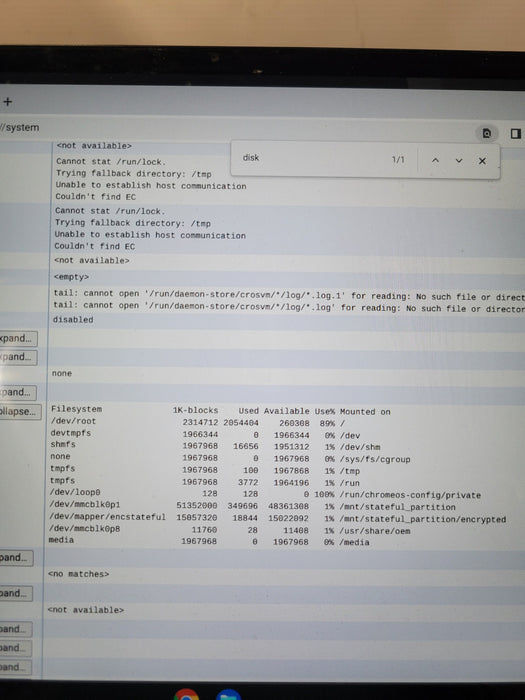This screenshot has height=700, width=525.
Task: Open Chrome from the shelf
Action: (x=187, y=695)
